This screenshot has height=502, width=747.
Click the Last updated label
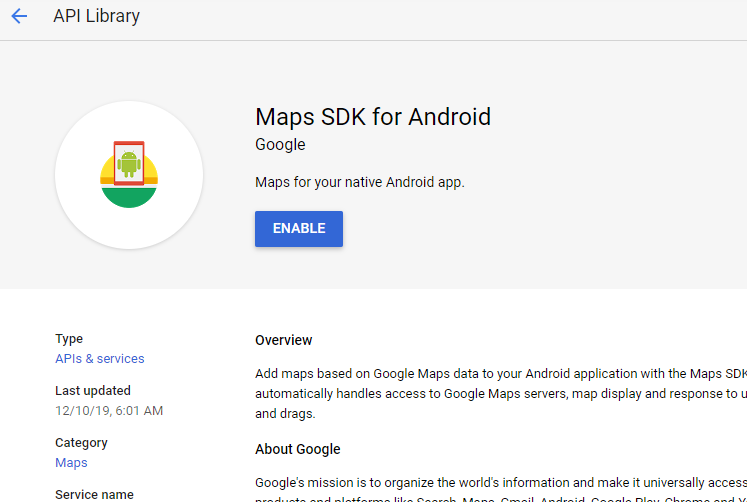tap(93, 391)
